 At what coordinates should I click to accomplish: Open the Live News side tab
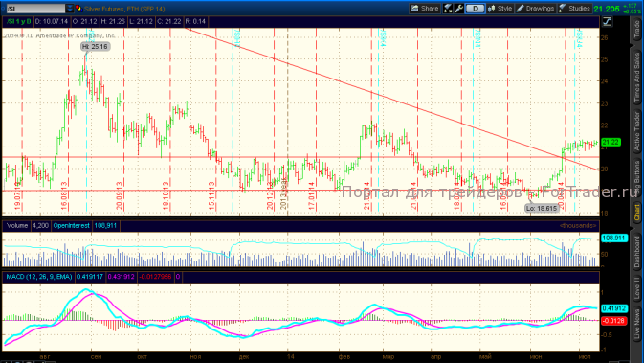636,325
